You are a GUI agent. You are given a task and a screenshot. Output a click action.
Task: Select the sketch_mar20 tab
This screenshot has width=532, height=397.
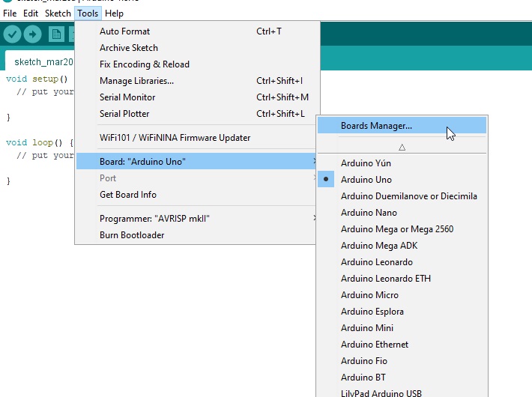pyautogui.click(x=40, y=61)
